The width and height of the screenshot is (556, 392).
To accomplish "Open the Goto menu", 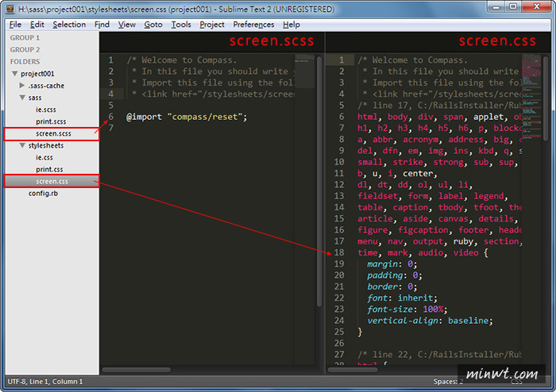I will click(153, 25).
